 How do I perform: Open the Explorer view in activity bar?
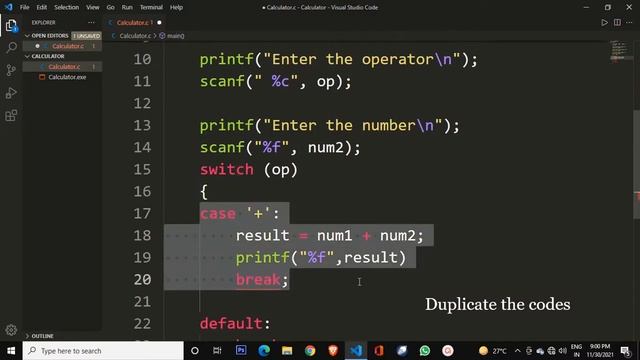coord(11,26)
